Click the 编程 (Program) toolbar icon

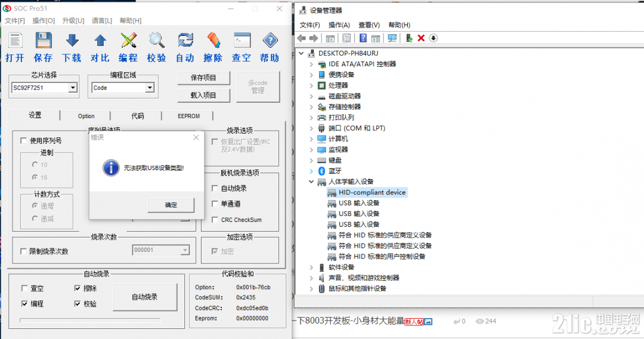point(128,41)
